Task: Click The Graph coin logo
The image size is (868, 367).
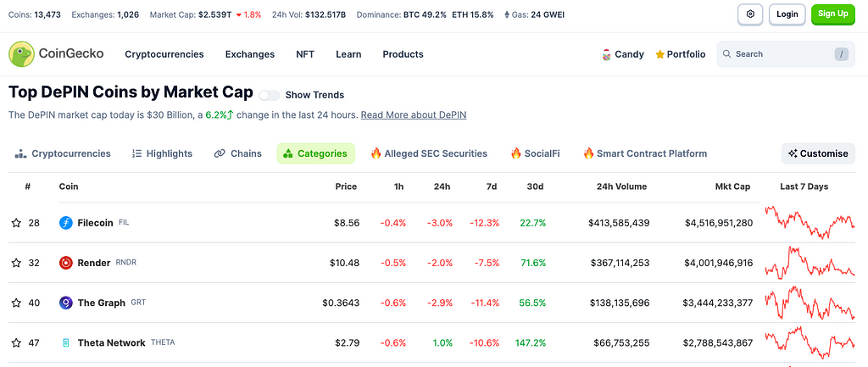Action: pyautogui.click(x=66, y=303)
